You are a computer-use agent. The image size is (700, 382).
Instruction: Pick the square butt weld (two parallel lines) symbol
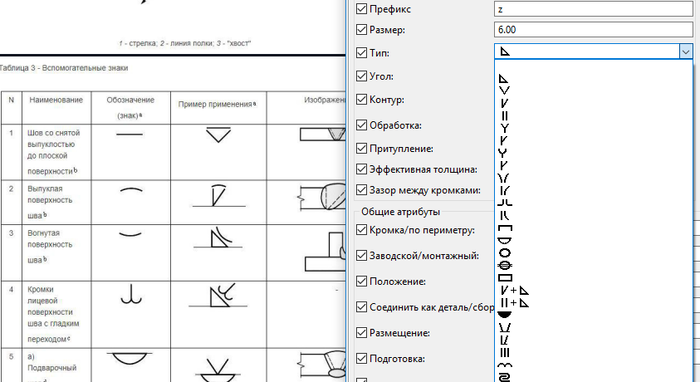504,116
